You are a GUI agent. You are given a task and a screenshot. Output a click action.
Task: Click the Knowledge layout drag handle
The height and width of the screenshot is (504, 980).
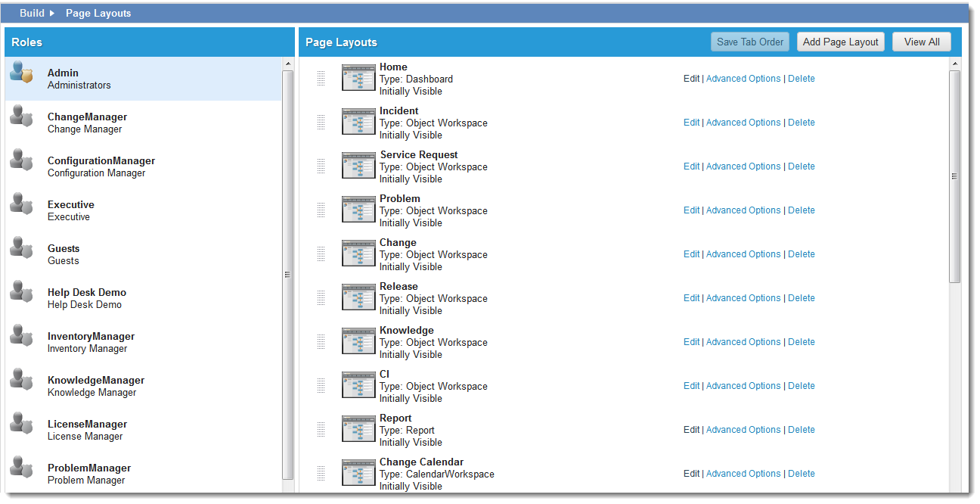[321, 341]
